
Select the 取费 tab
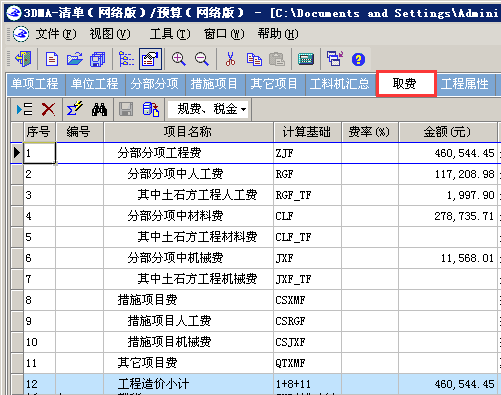pyautogui.click(x=406, y=84)
